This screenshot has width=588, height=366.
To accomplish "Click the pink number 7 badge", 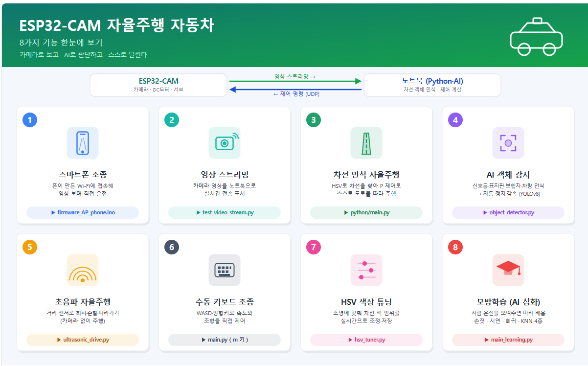I will pos(314,247).
